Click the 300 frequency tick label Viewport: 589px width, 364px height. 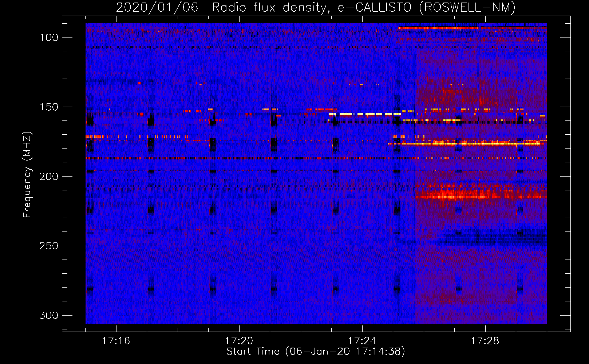click(49, 315)
